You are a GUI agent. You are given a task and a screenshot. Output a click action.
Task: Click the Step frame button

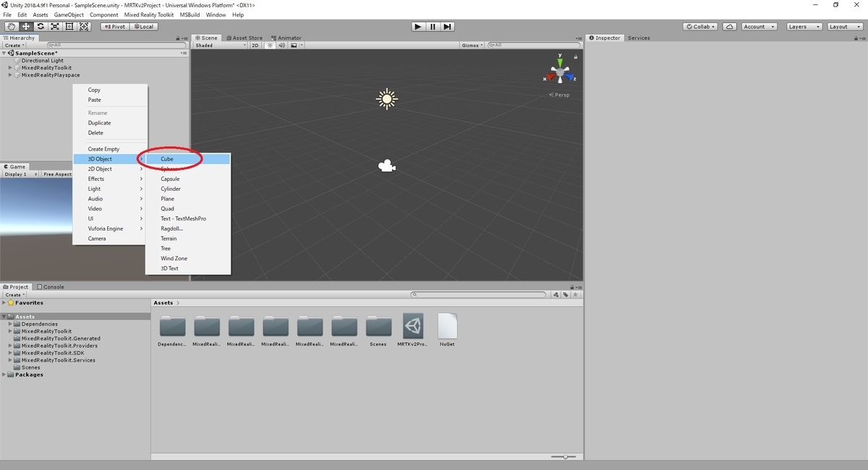448,27
